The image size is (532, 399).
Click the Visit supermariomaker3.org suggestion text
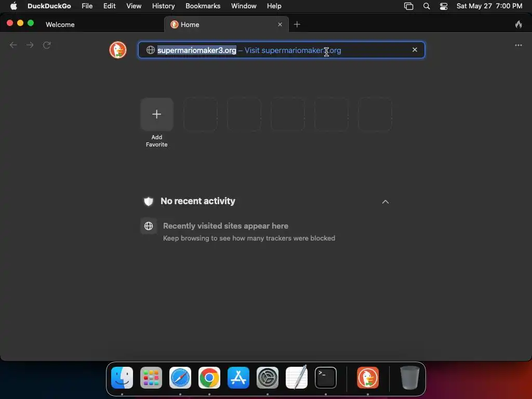point(292,50)
